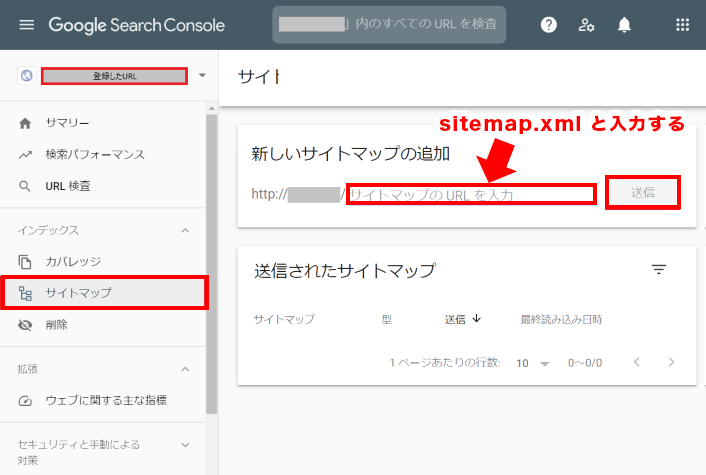Click the help question mark icon

tap(548, 25)
